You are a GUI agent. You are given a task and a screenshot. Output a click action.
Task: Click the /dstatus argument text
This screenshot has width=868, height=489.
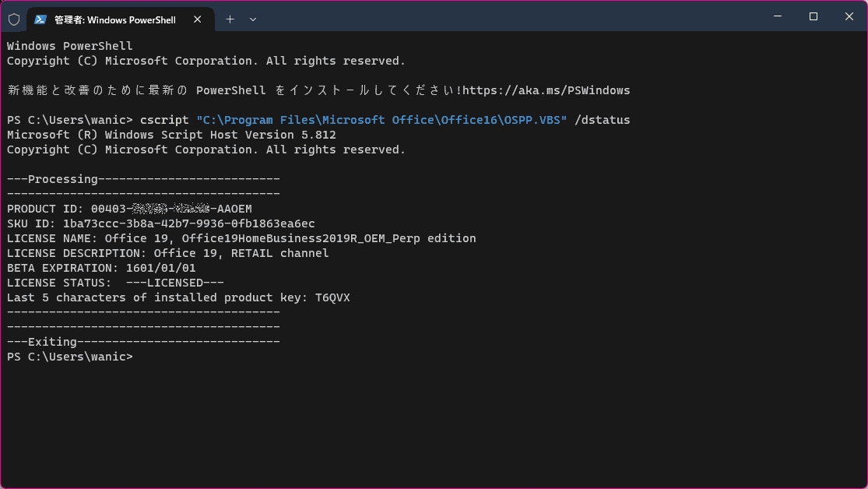click(603, 120)
